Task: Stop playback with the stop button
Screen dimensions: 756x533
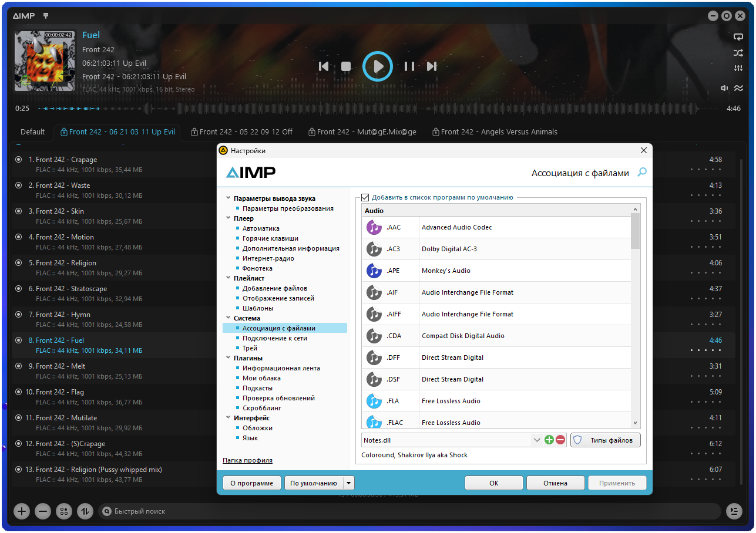Action: coord(346,66)
